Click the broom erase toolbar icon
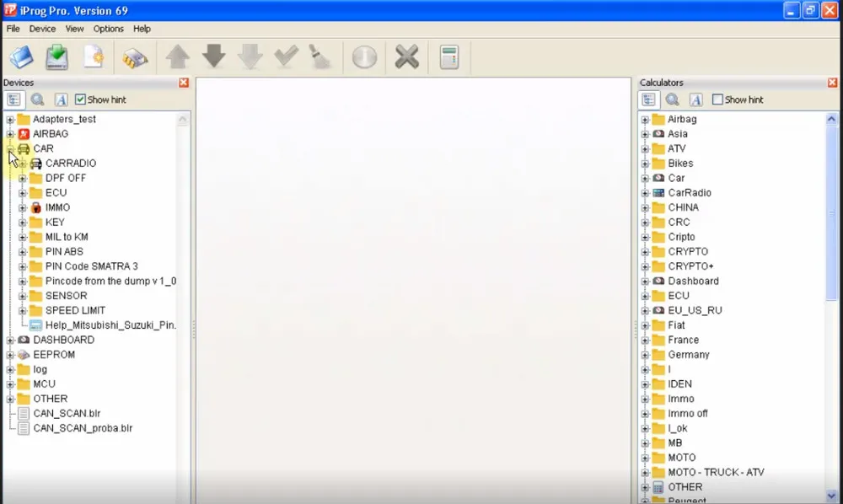Viewport: 843px width, 504px height. point(320,56)
